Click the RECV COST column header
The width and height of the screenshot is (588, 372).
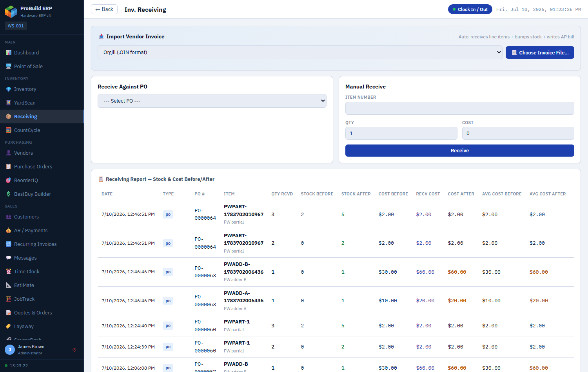pos(428,194)
